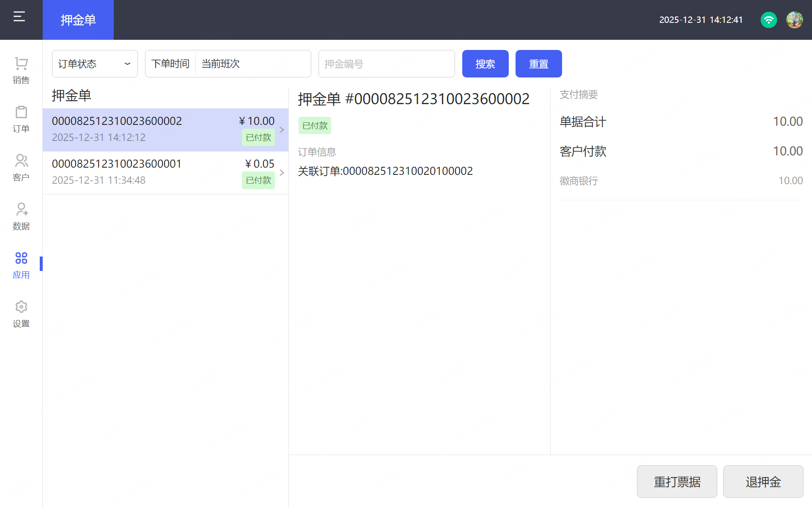Image resolution: width=812 pixels, height=508 pixels.
Task: Click the 退押金 refund deposit button
Action: [763, 482]
